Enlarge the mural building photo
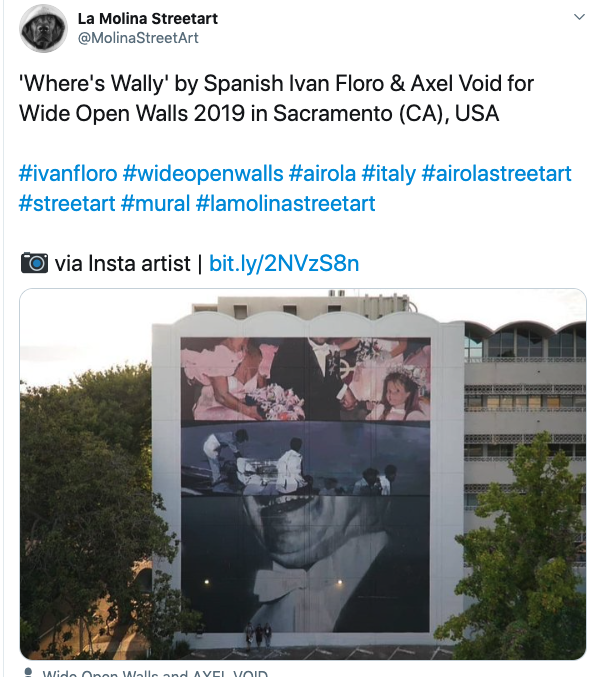This screenshot has width=601, height=677. 303,474
